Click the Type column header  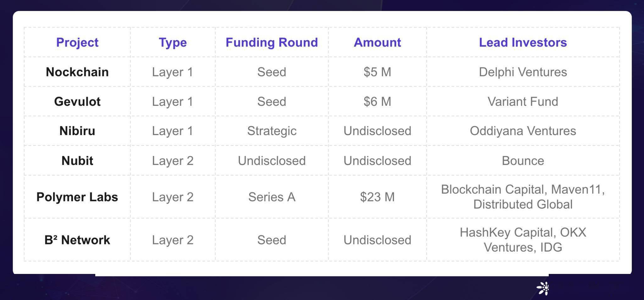[173, 42]
